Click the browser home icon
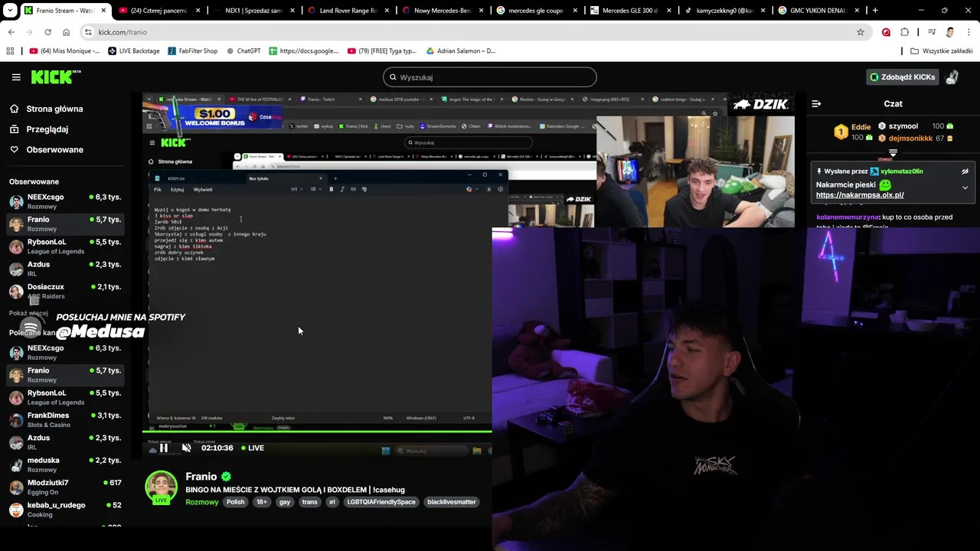 tap(66, 32)
